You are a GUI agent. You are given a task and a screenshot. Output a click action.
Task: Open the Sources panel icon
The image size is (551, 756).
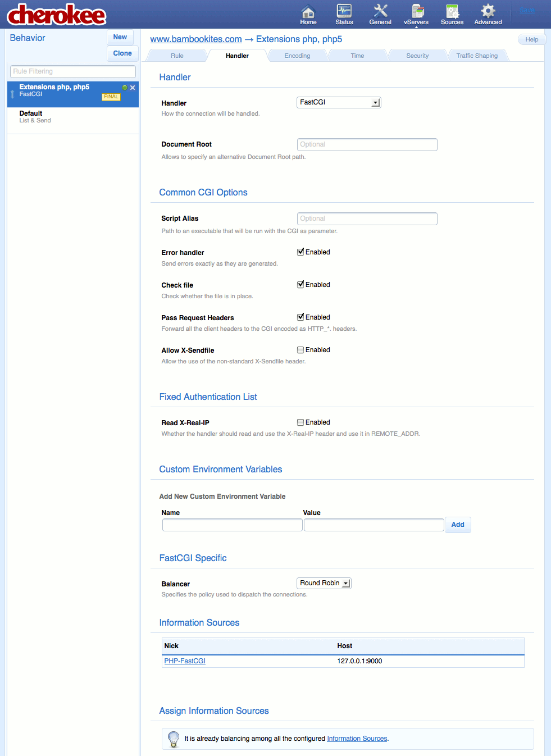tap(452, 14)
